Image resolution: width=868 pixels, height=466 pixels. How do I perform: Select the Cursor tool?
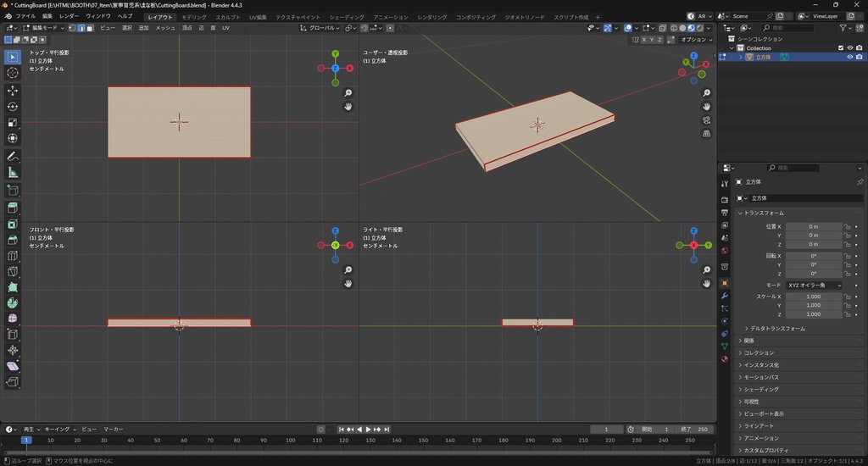tap(12, 73)
